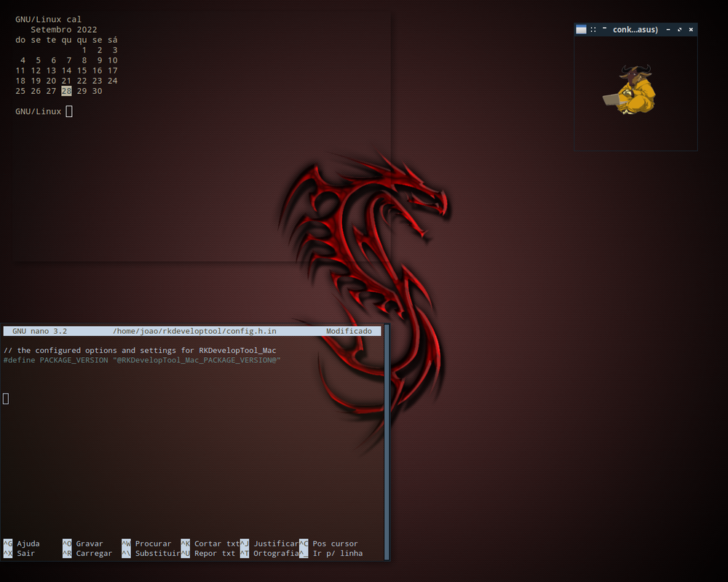Click the ^_ Ir p/ linha shortcut
728x582 pixels.
click(331, 553)
